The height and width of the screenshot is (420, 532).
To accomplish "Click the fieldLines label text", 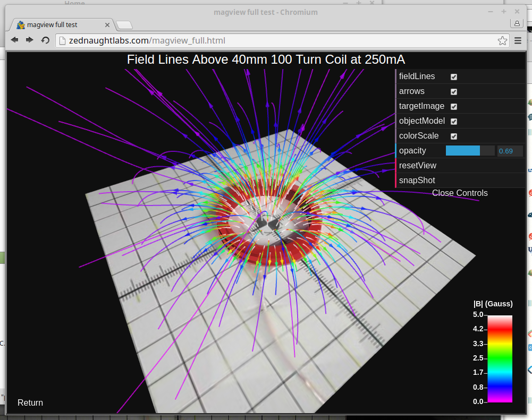I will [x=417, y=76].
